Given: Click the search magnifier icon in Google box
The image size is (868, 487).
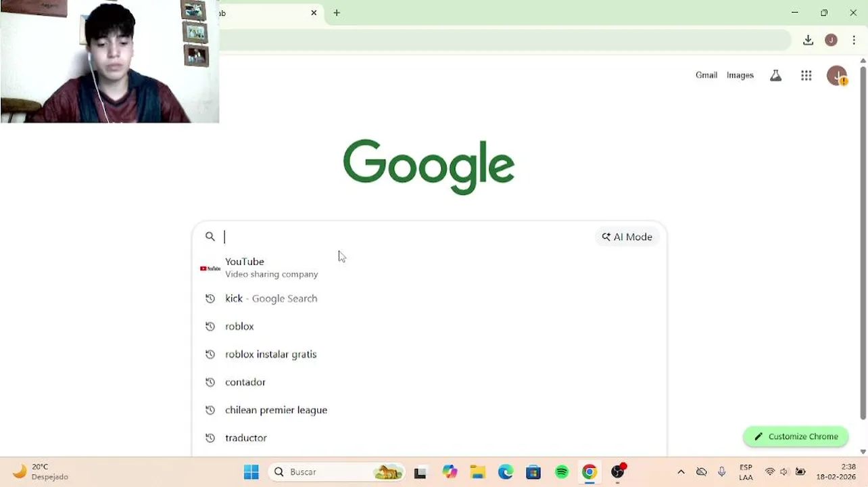Looking at the screenshot, I should pyautogui.click(x=210, y=237).
